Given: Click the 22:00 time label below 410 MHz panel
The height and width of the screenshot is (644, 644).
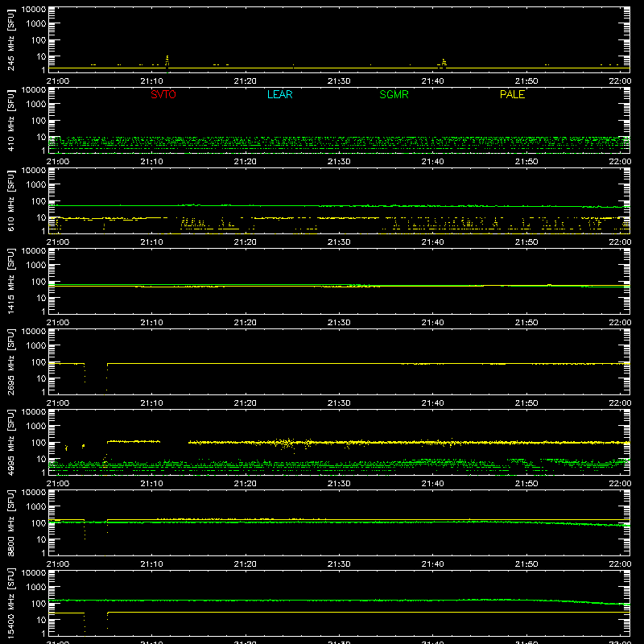Looking at the screenshot, I should pyautogui.click(x=620, y=162).
